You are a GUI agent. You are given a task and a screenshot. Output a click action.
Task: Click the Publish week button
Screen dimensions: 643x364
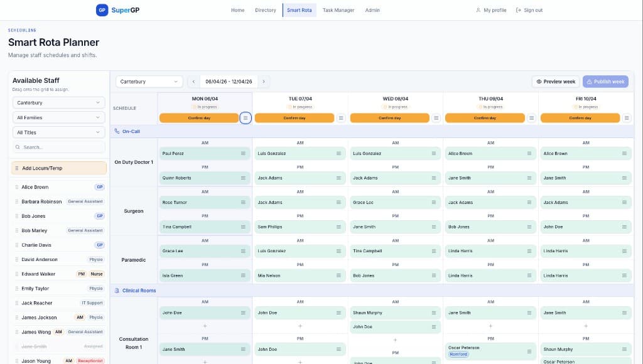point(605,82)
